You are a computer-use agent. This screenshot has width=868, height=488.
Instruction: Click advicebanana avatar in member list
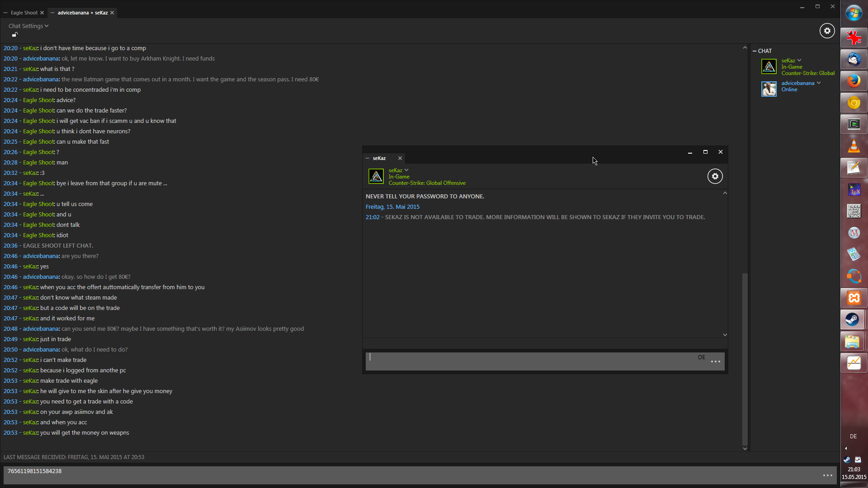click(769, 89)
